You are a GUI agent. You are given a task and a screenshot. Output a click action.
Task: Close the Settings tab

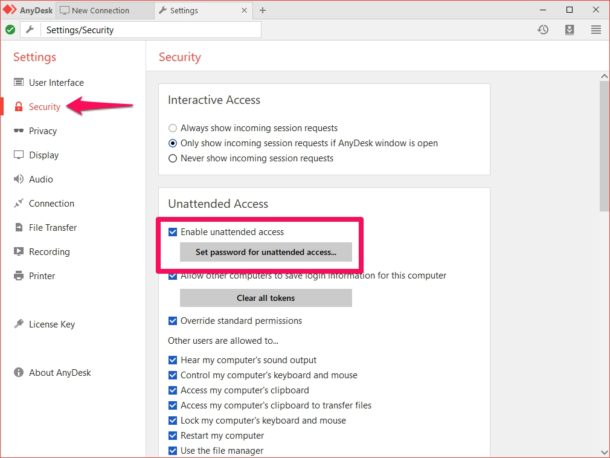(244, 11)
